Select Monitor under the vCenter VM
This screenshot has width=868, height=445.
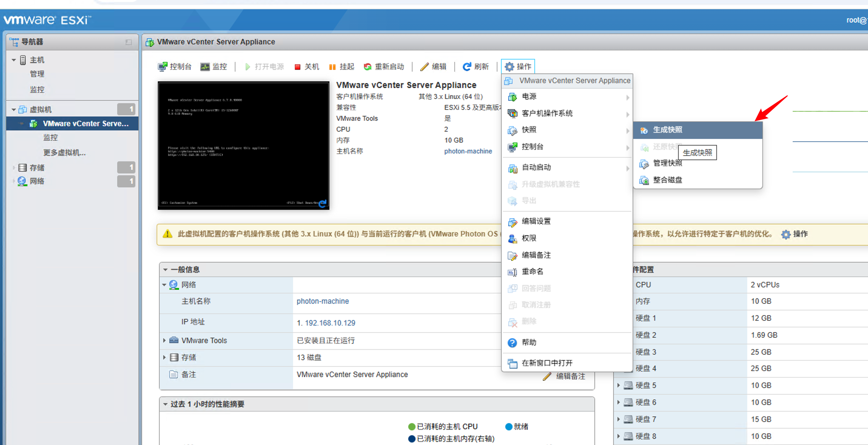tap(51, 138)
